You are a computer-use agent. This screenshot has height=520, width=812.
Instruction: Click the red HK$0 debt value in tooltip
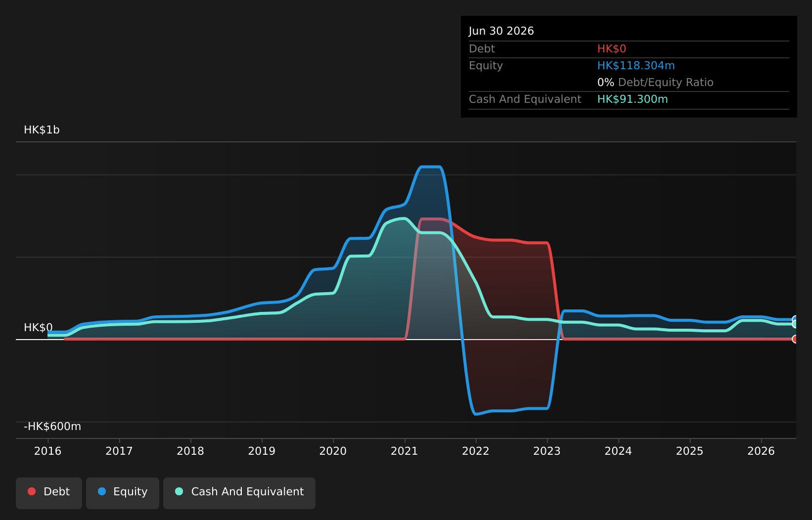tap(612, 48)
